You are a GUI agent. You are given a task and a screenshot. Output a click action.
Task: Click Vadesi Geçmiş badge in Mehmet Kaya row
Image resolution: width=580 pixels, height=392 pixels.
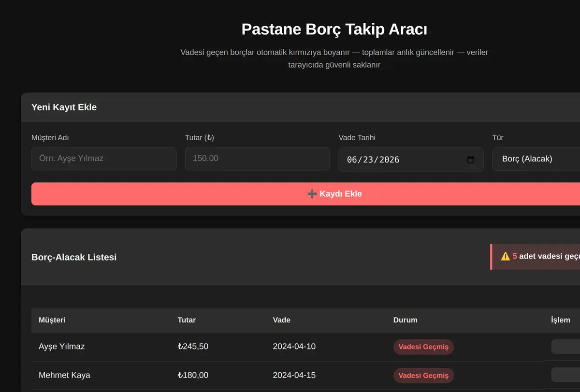(x=423, y=376)
